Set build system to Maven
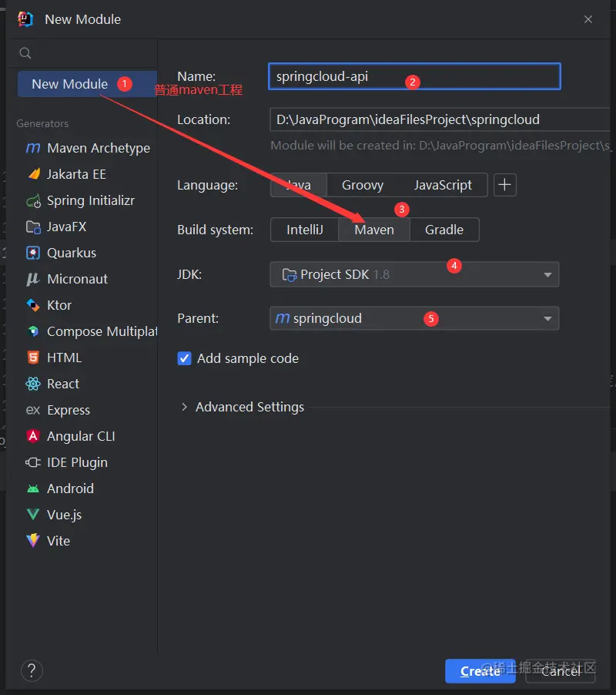Viewport: 616px width, 695px height. point(374,230)
